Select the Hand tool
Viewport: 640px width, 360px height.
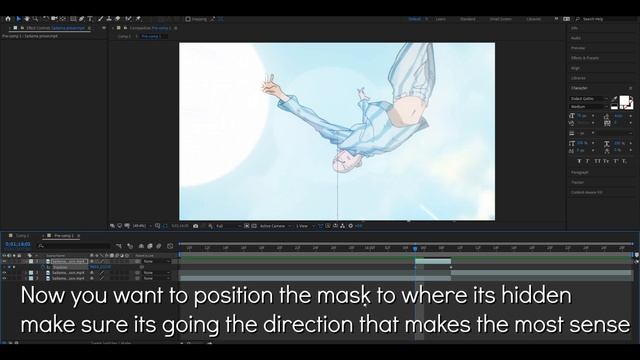pyautogui.click(x=27, y=19)
